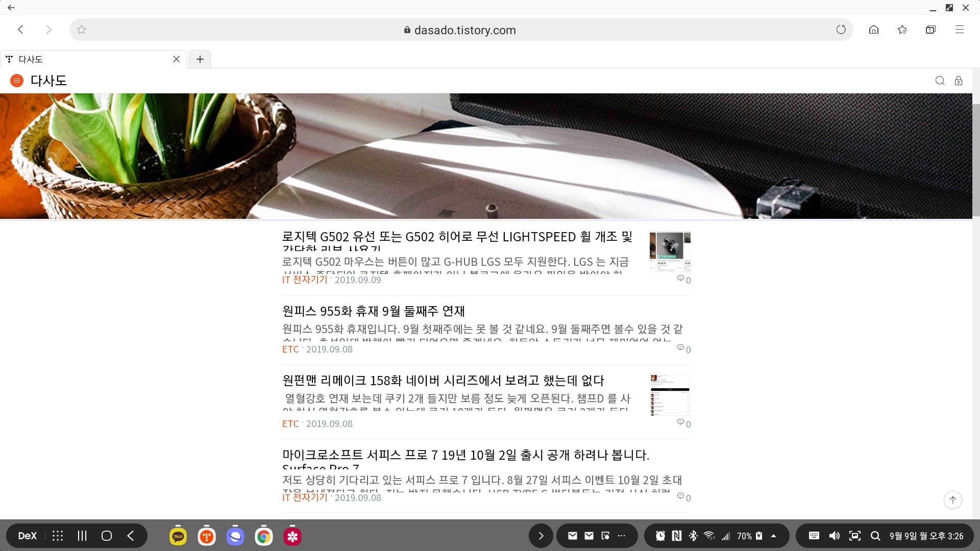
Task: Open more notifications ellipsis in taskbar
Action: (621, 536)
